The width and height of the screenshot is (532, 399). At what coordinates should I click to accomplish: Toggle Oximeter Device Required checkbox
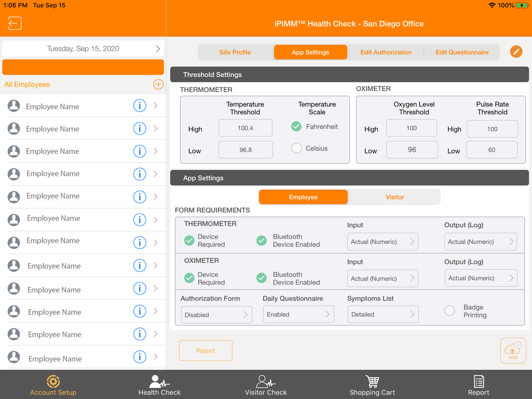point(189,278)
